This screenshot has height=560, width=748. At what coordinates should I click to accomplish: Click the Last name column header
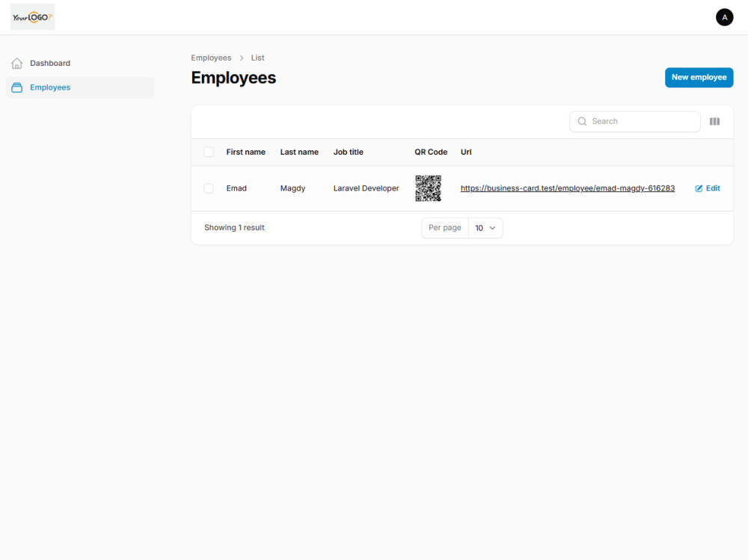click(299, 152)
